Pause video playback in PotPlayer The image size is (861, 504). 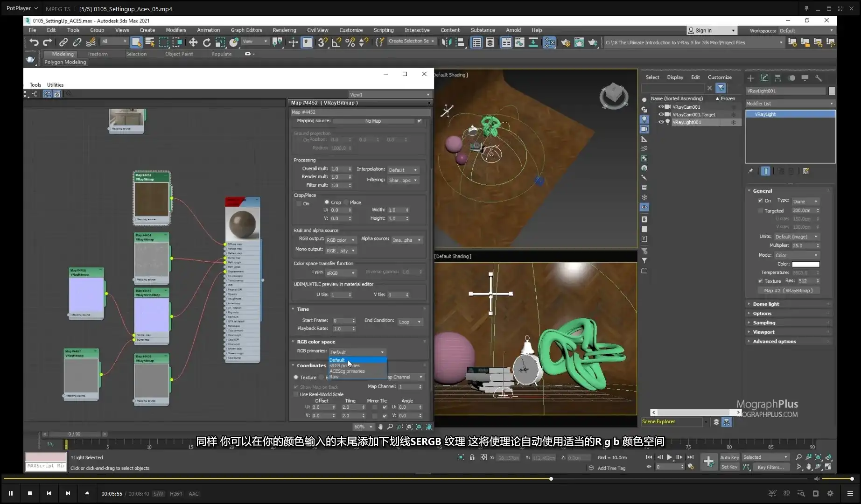[x=11, y=493]
